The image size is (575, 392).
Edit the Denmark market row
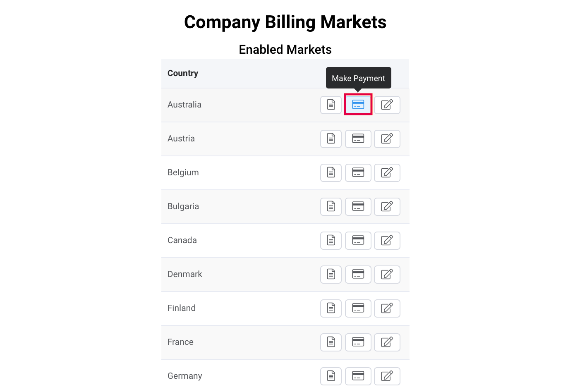click(387, 274)
